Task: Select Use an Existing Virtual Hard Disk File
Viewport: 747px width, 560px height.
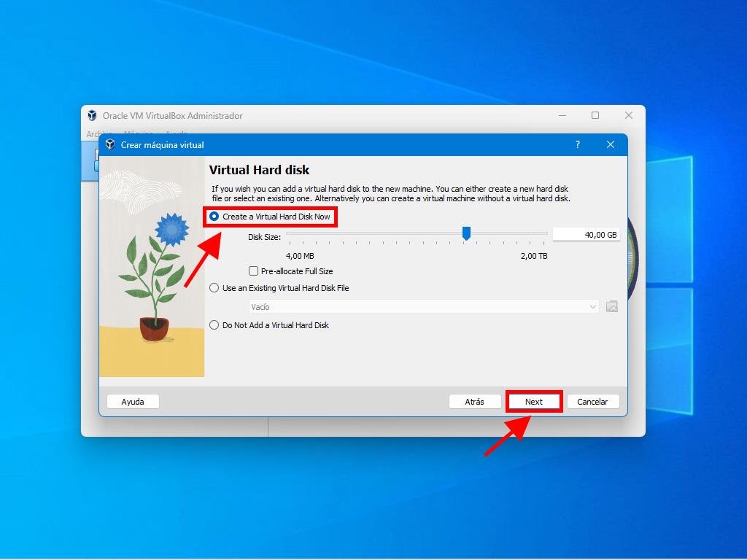Action: click(x=214, y=288)
